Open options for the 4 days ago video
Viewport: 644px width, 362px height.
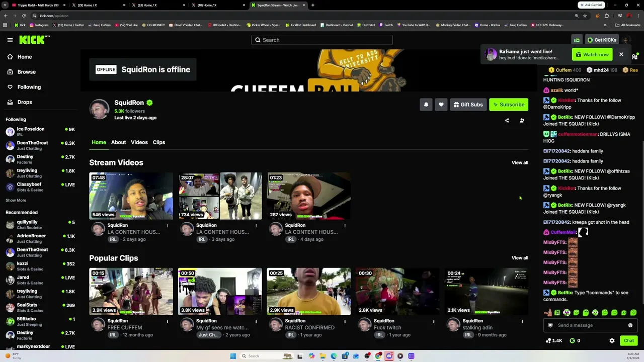(x=345, y=226)
